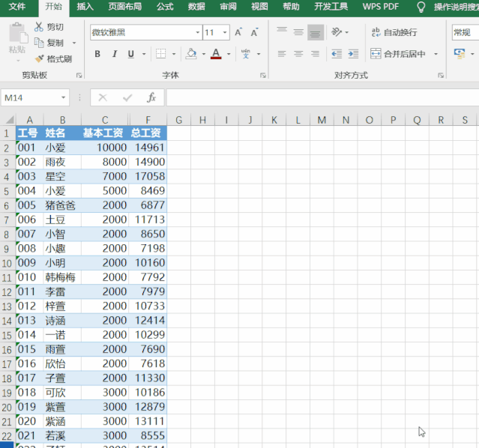Image resolution: width=479 pixels, height=448 pixels.
Task: Select row 14 header
Action: click(x=7, y=321)
